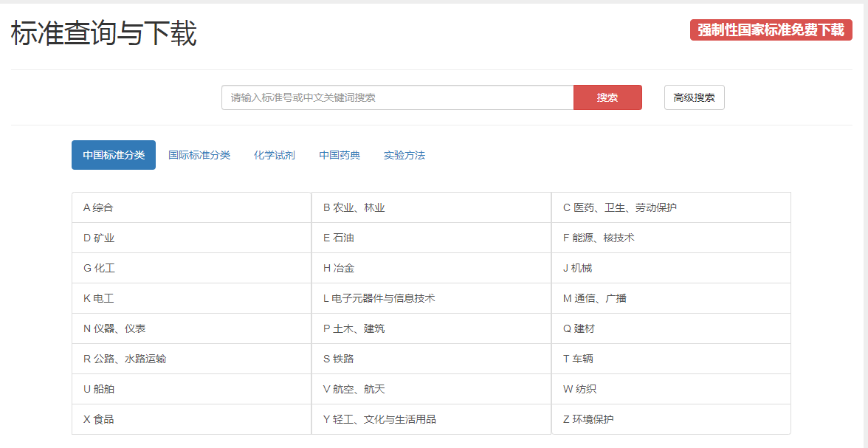Screen dimensions: 868x448
Task: Choose category C 医药、卫生、劳动保护
Action: (x=620, y=208)
